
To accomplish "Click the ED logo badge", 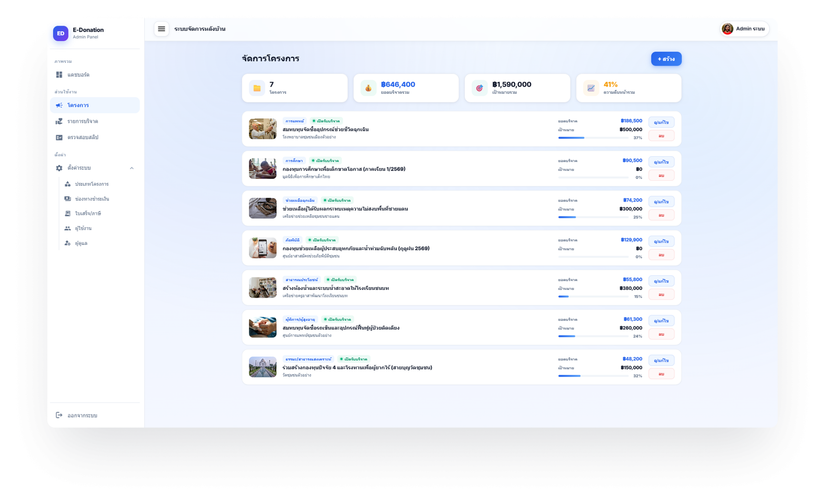I will tap(61, 33).
